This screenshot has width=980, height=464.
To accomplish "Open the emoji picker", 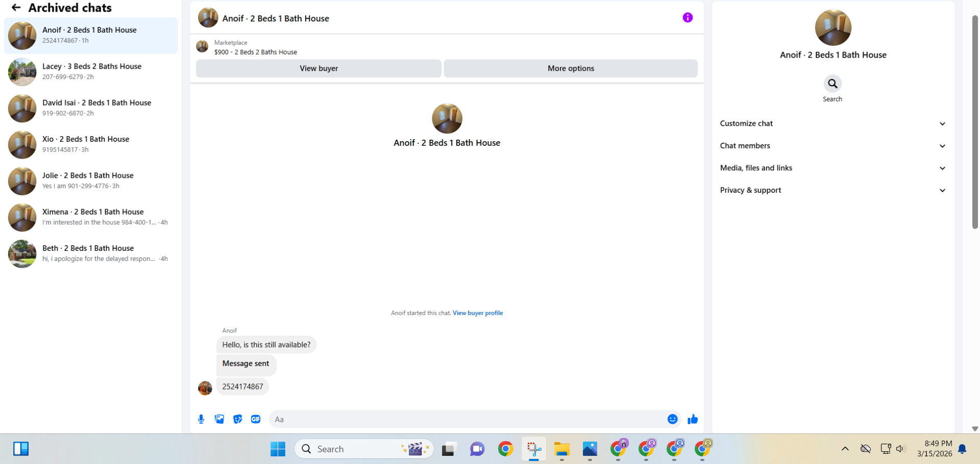I will (x=673, y=419).
